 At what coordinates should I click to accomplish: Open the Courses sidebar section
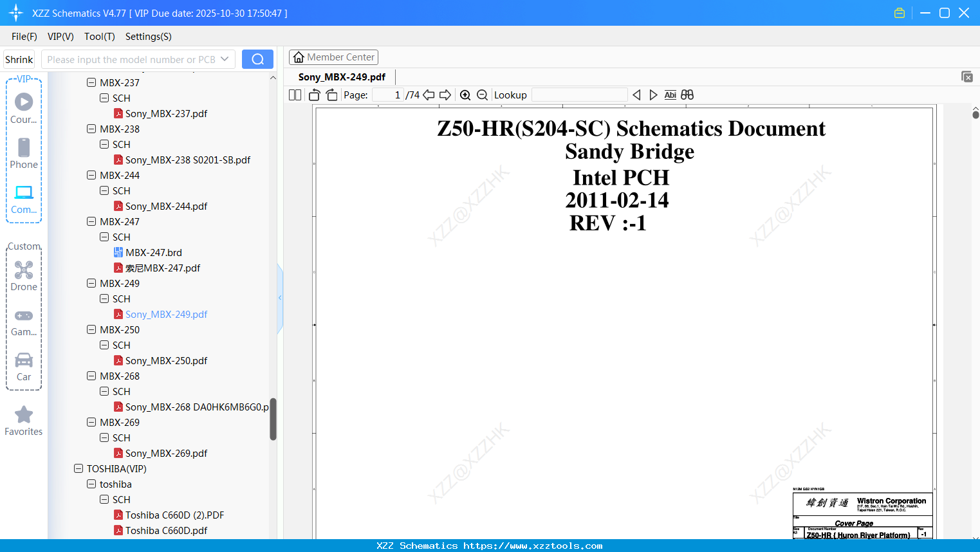[24, 108]
